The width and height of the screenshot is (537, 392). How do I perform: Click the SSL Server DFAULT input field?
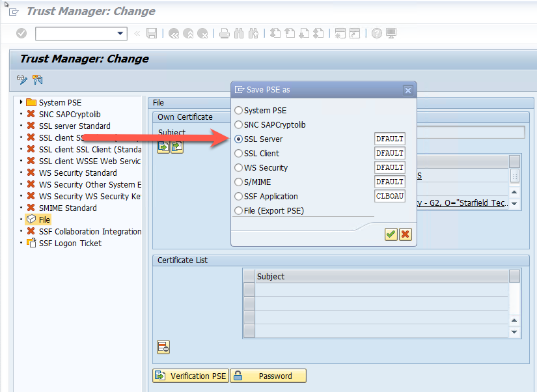tap(389, 139)
